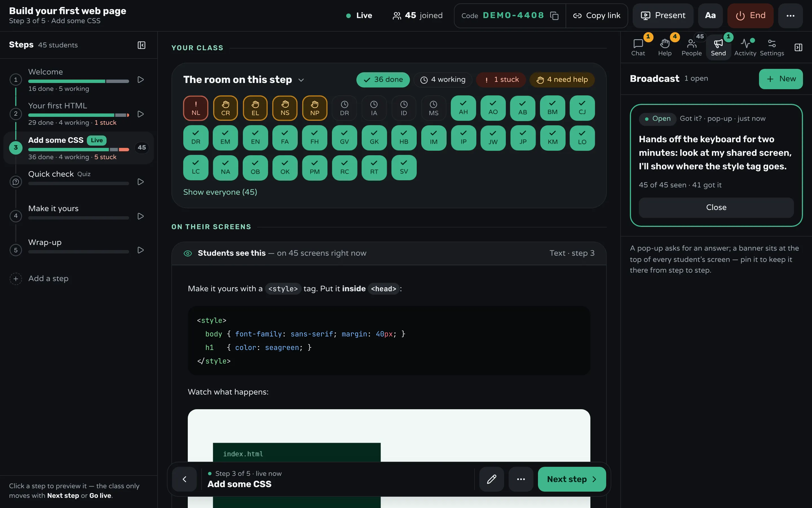
Task: Toggle text size with Aa button
Action: click(710, 16)
